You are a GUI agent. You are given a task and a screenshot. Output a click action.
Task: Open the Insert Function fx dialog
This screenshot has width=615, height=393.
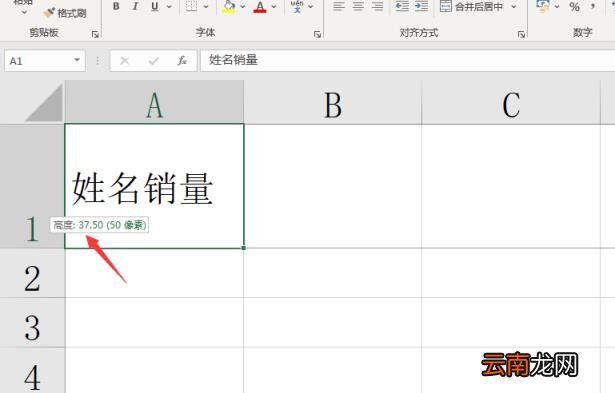point(182,60)
